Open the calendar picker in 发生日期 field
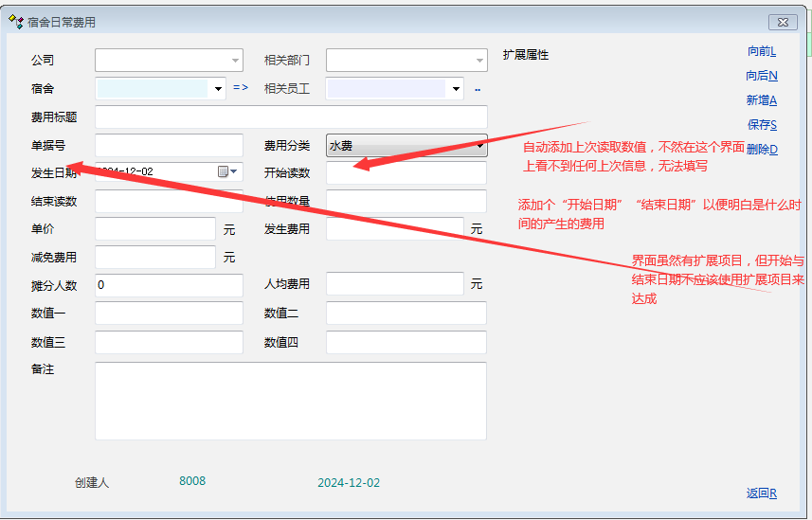This screenshot has width=812, height=520. (228, 171)
